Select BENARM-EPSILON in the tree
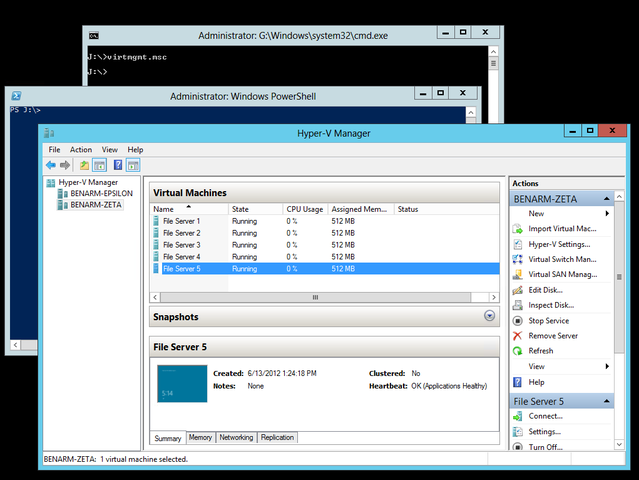 pos(101,194)
